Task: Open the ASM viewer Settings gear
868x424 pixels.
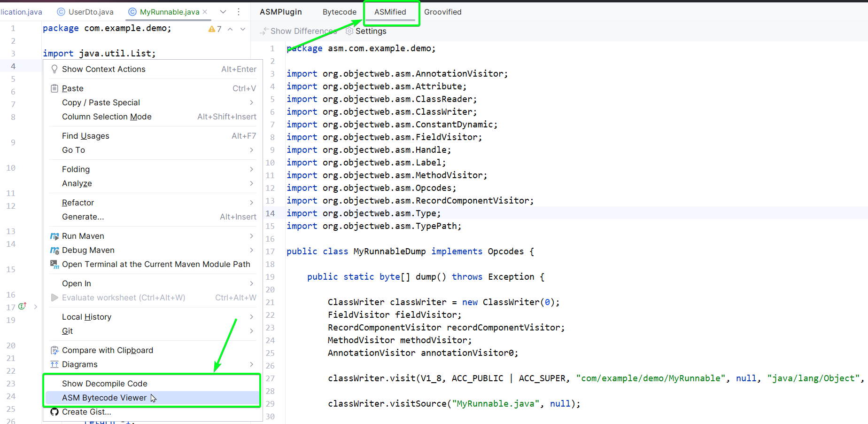Action: [x=349, y=31]
